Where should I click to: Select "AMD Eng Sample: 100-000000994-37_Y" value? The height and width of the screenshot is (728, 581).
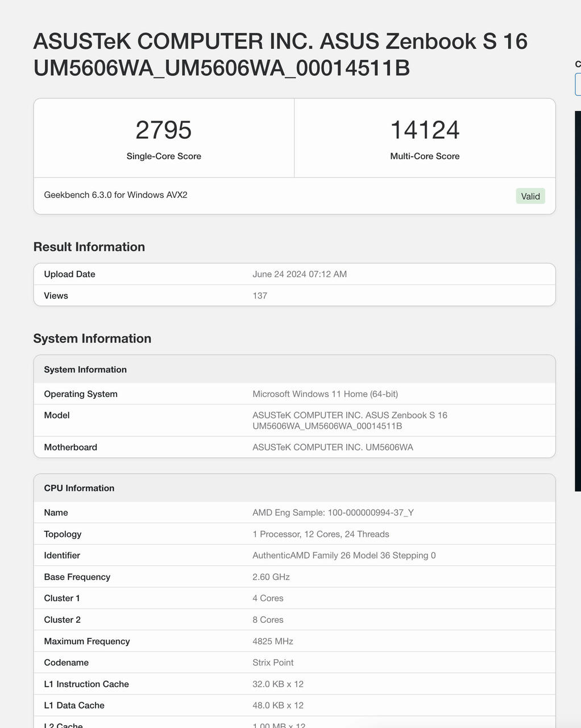pyautogui.click(x=333, y=513)
